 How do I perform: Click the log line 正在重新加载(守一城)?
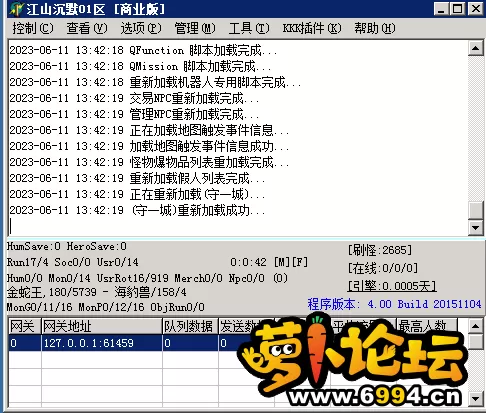tap(137, 194)
